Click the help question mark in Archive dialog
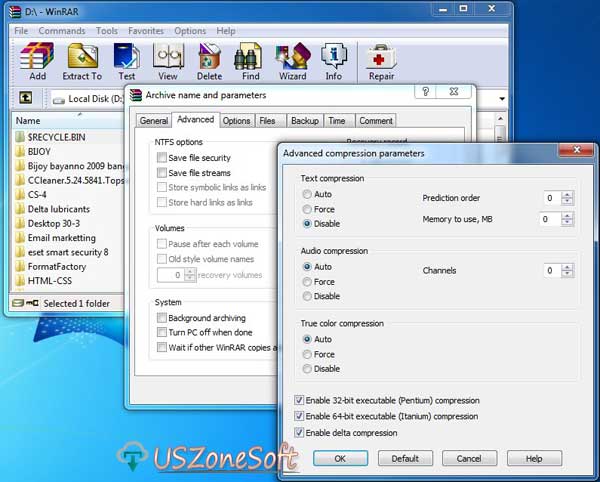The height and width of the screenshot is (482, 600). [x=425, y=92]
